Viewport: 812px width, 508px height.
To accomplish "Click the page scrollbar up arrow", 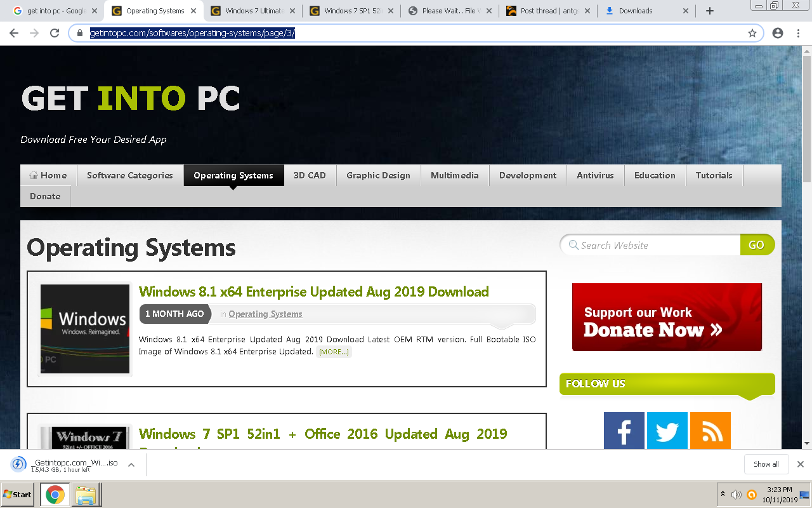I will 807,50.
